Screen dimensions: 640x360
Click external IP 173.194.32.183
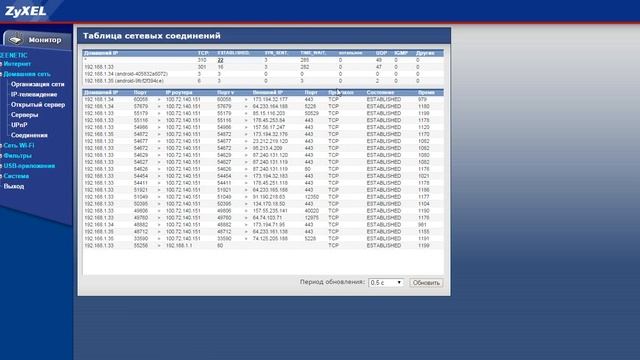[x=270, y=176]
